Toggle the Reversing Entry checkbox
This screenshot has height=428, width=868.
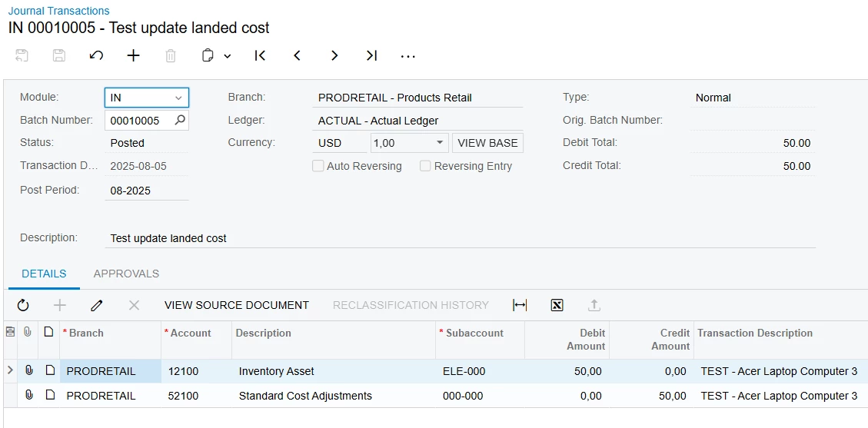coord(425,166)
